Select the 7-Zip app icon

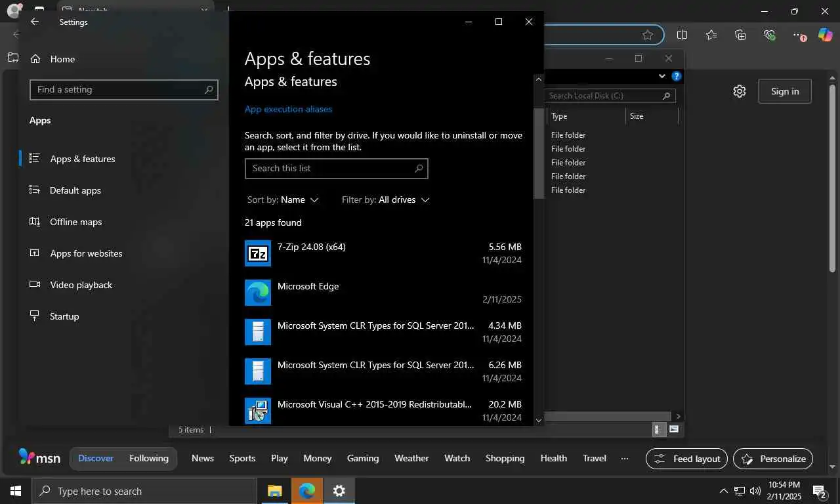click(258, 253)
